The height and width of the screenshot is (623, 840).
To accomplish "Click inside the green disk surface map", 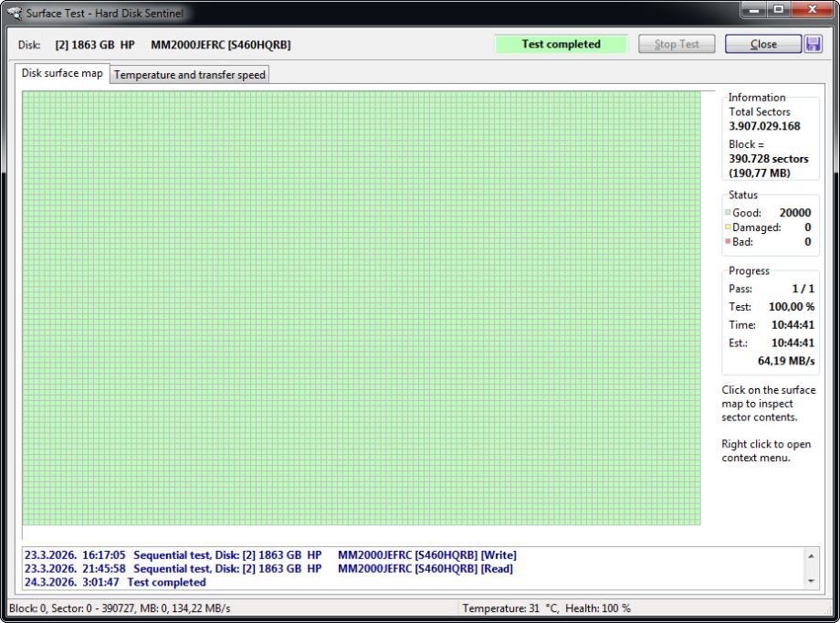I will [362, 308].
